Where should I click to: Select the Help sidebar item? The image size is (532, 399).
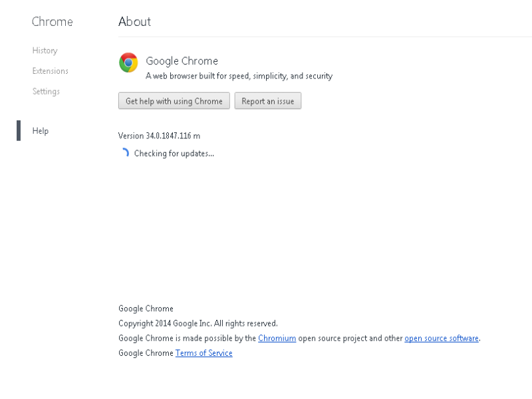pyautogui.click(x=41, y=130)
